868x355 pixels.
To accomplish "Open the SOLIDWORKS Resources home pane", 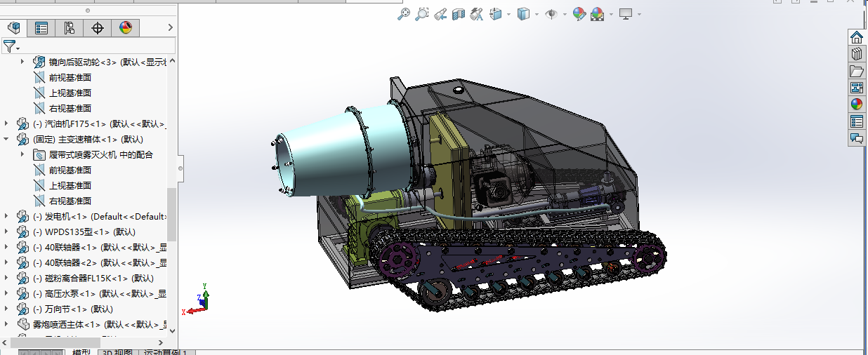I will click(857, 37).
